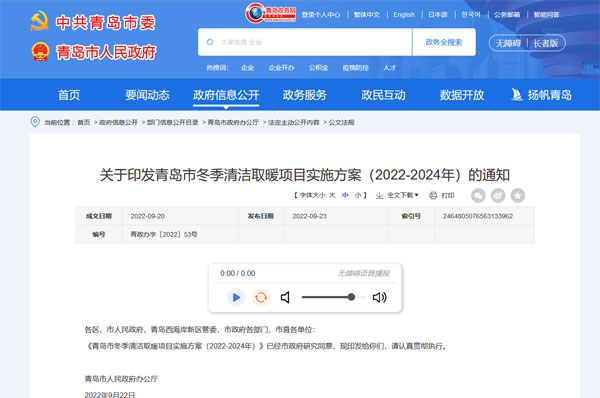Screen dimensions: 600x398
Task: Switch to 长者版 elder mode
Action: pos(546,43)
